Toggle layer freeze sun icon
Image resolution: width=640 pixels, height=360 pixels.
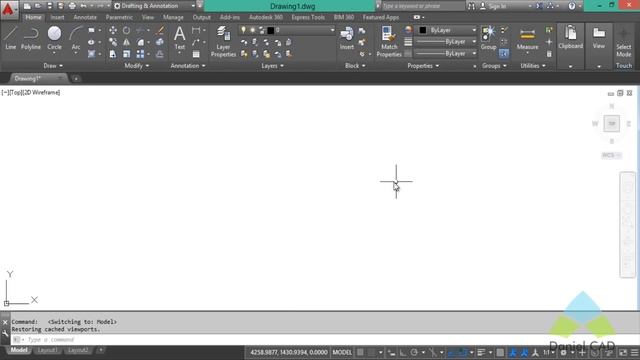click(252, 30)
